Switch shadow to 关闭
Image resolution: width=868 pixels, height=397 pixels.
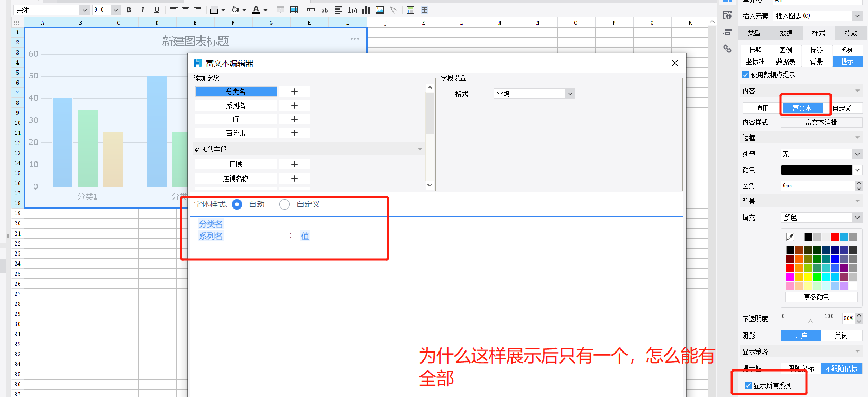pos(842,336)
